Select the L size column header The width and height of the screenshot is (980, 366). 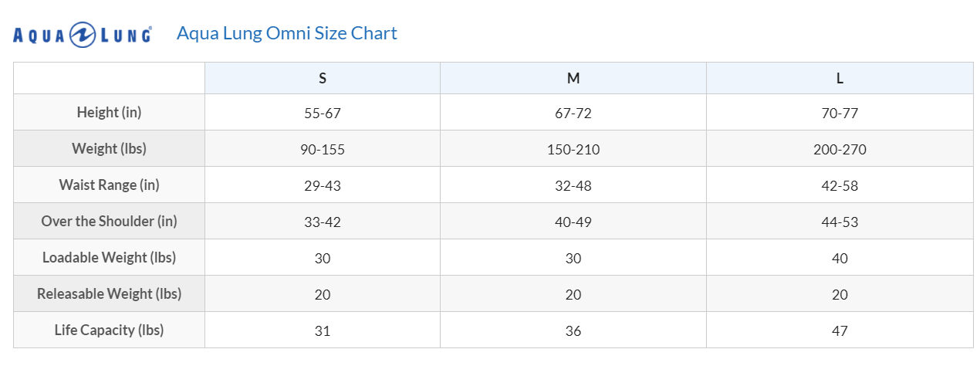coord(840,78)
